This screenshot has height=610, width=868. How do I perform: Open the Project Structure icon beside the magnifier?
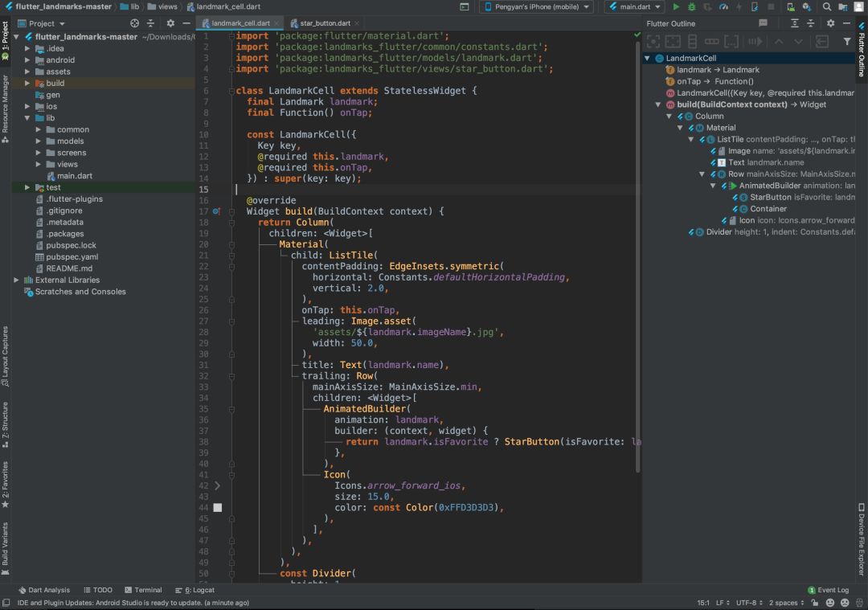(842, 6)
